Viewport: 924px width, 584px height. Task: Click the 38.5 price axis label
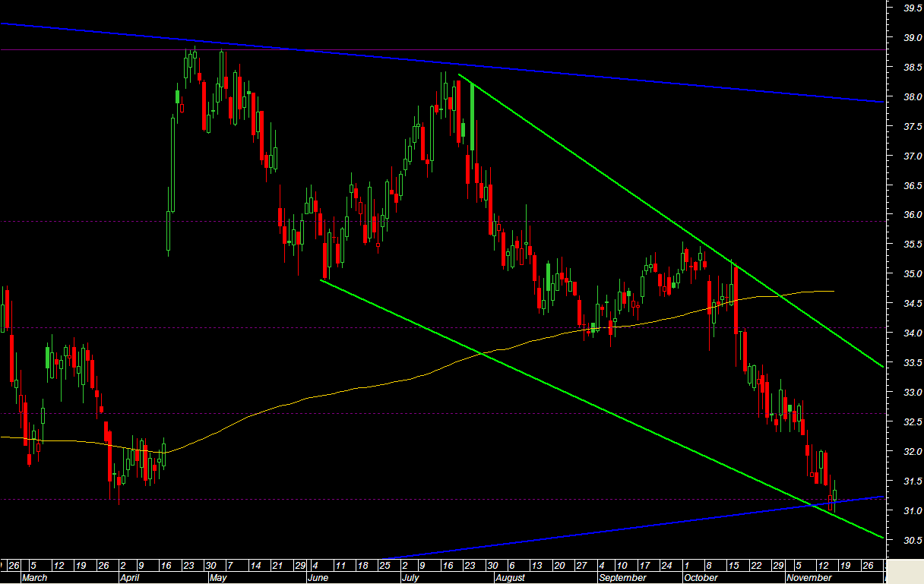pyautogui.click(x=912, y=68)
